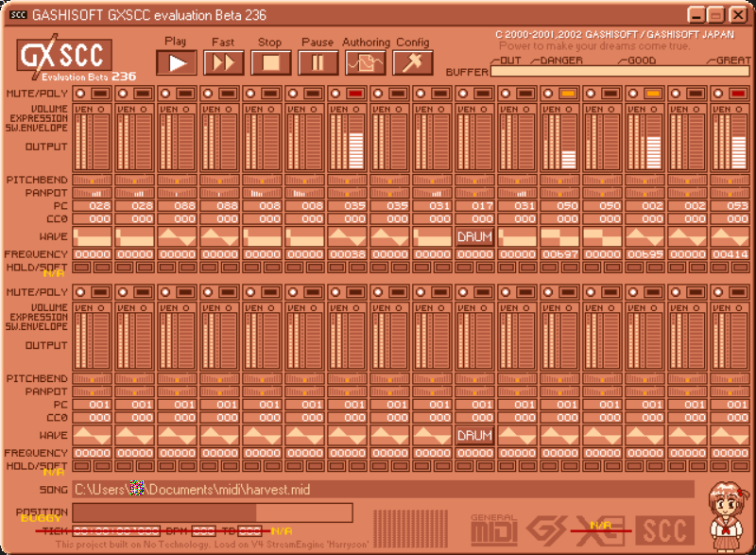
Task: Click the General MIDI logo
Action: (493, 530)
